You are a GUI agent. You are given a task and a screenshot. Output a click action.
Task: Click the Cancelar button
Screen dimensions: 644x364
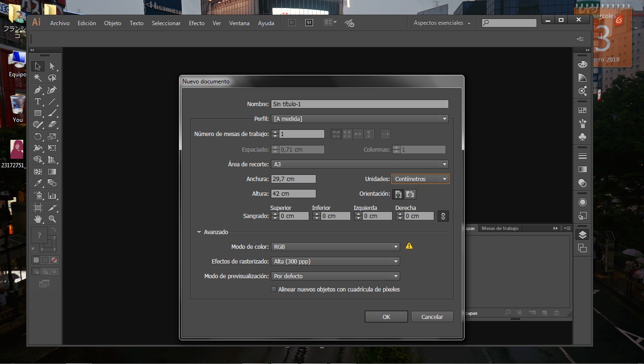(432, 317)
